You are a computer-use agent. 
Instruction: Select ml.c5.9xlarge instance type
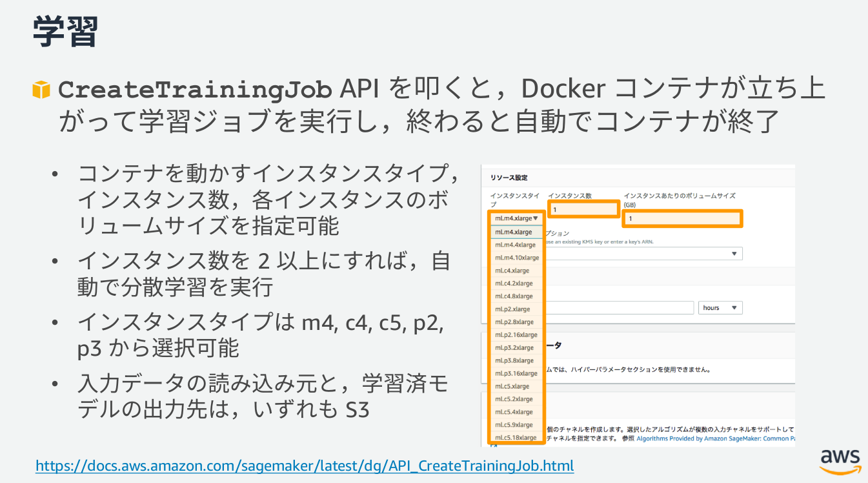click(x=516, y=425)
